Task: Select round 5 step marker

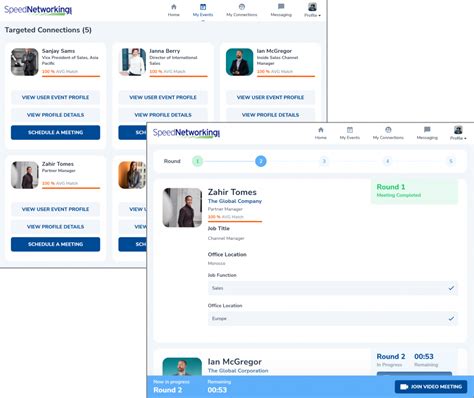Action: tap(451, 161)
